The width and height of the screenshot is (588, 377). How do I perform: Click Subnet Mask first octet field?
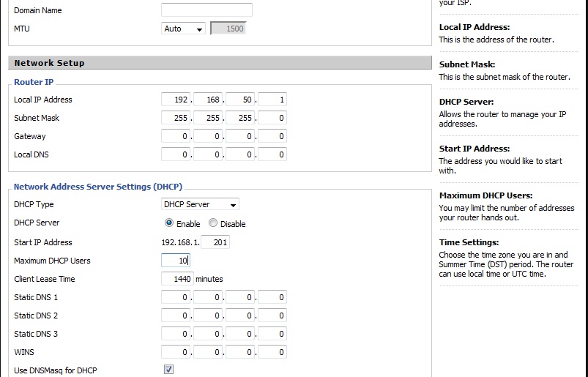click(x=176, y=118)
